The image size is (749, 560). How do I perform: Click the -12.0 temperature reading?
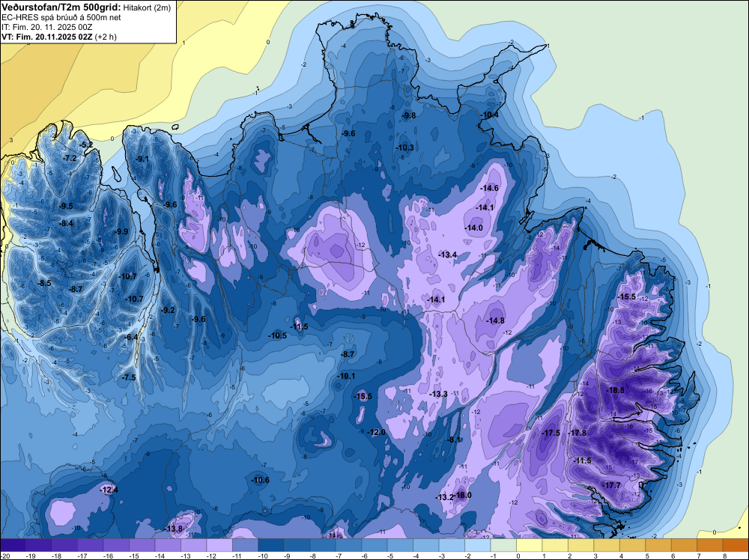point(377,432)
